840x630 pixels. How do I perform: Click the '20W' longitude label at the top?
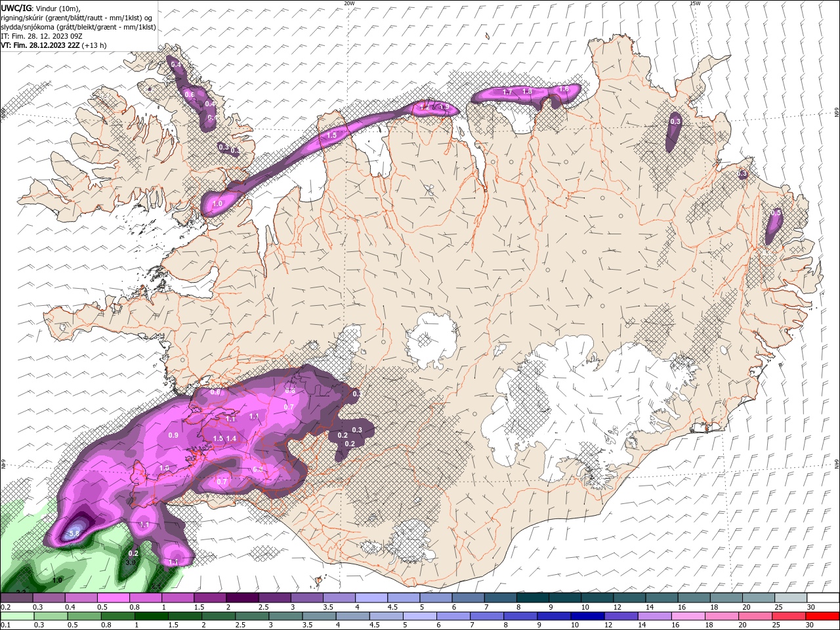click(349, 3)
